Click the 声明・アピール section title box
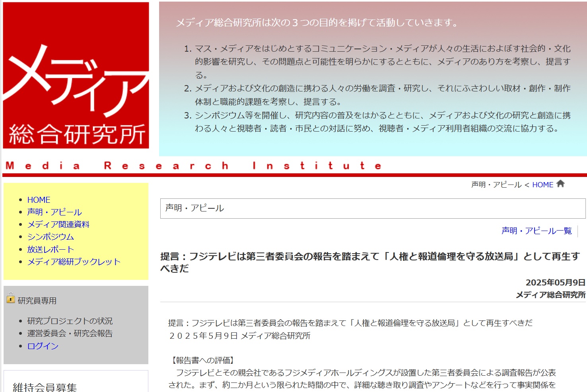The image size is (587, 392). pyautogui.click(x=373, y=208)
